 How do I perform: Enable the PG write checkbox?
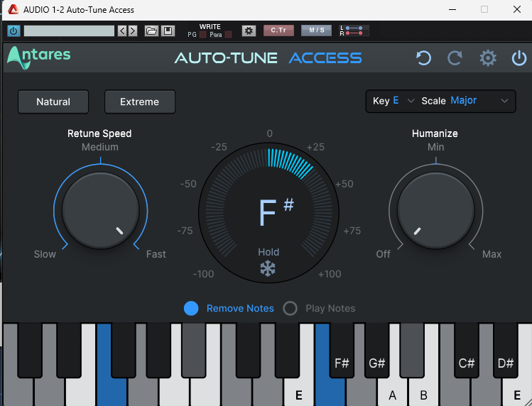[202, 35]
